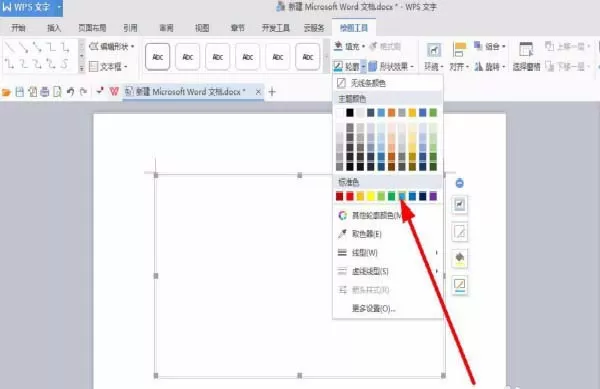Open the 旋转 rotate dropdown

490,67
